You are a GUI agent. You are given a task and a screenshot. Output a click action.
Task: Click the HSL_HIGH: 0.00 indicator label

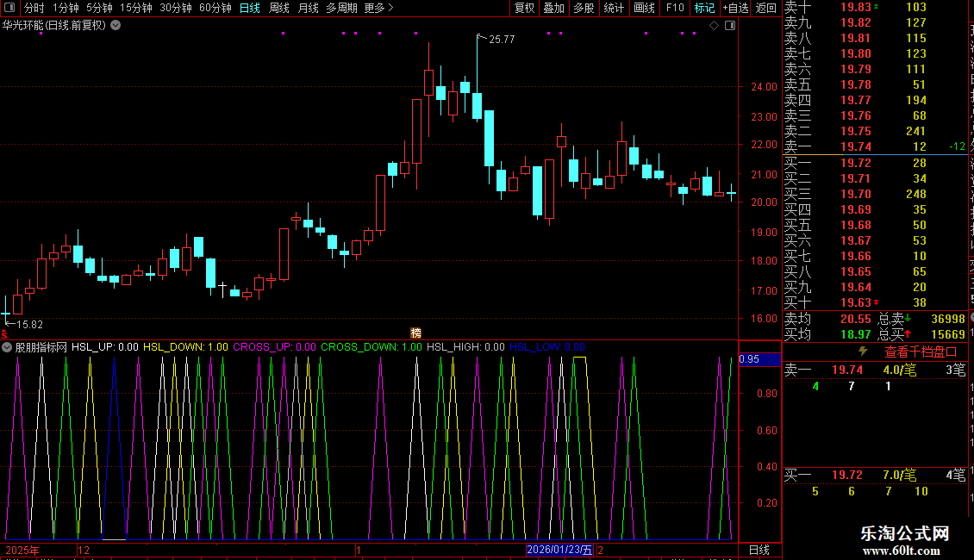click(465, 347)
